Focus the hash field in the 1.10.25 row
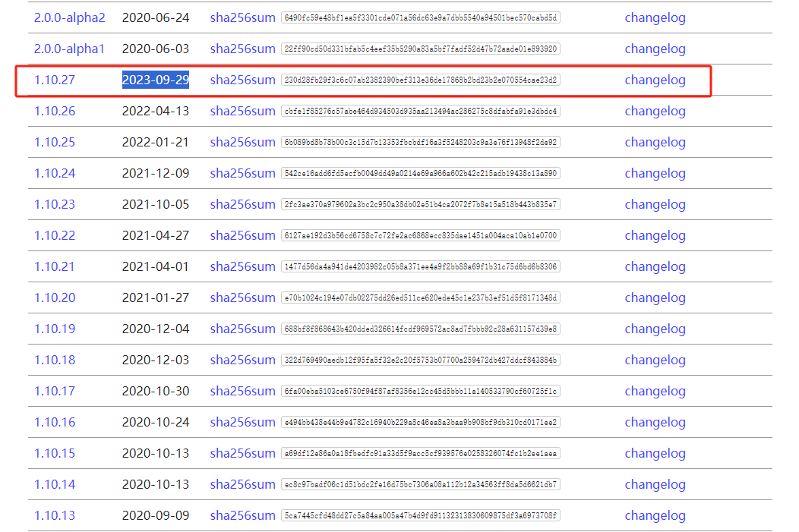This screenshot has height=532, width=799. [x=421, y=142]
